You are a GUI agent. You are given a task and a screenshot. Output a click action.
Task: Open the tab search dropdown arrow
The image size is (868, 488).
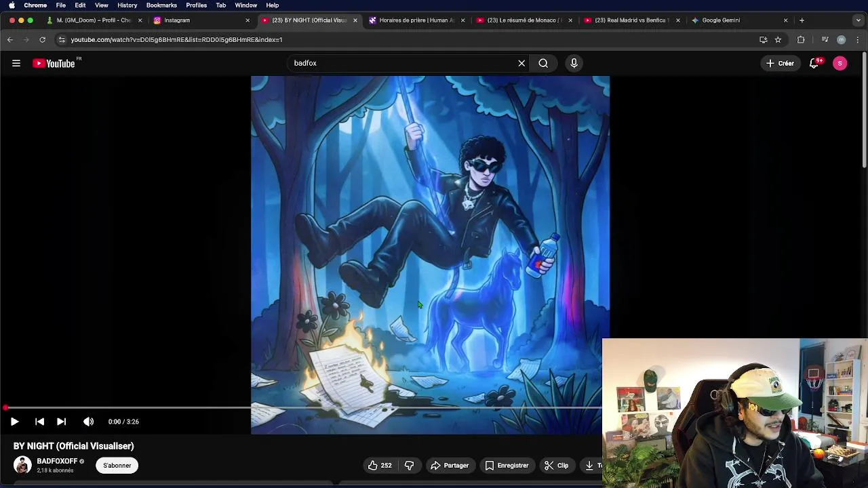858,20
